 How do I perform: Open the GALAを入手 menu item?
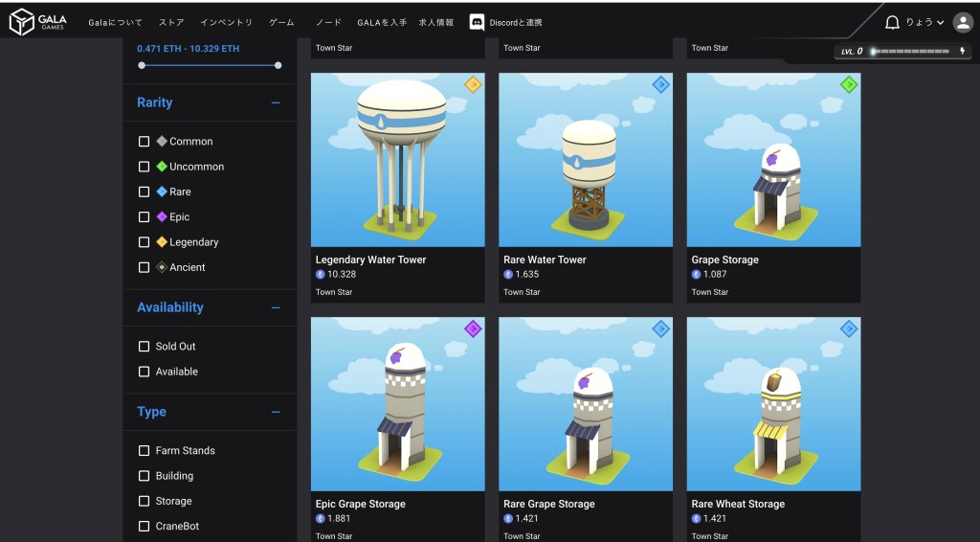(x=382, y=23)
